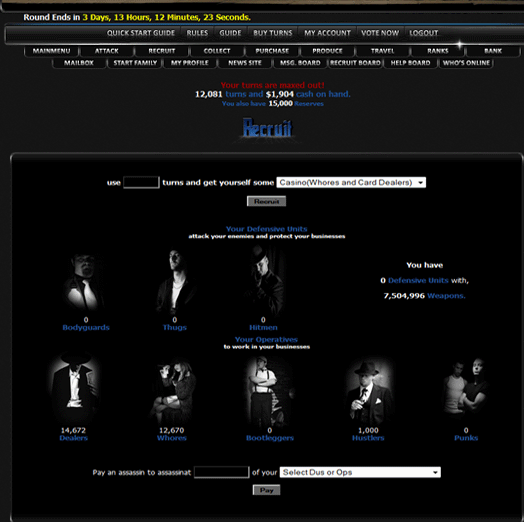Screen dimensions: 524x522
Task: Click the Bodyguards portrait image
Action: tap(85, 282)
